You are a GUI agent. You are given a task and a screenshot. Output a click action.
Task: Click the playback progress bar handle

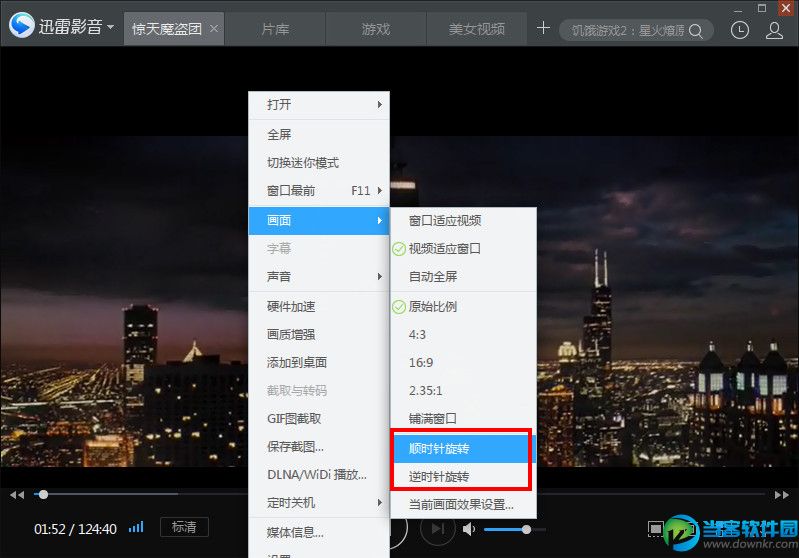pos(44,494)
